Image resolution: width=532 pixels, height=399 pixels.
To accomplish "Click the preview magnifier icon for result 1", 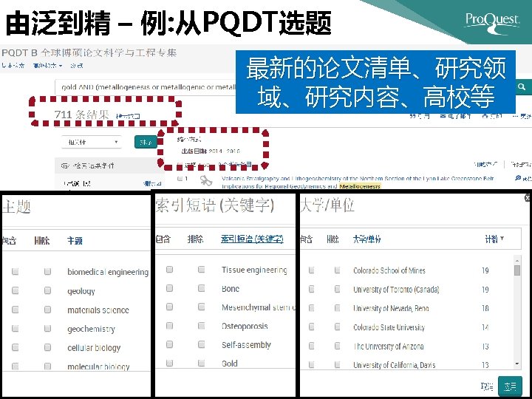I will click(518, 178).
